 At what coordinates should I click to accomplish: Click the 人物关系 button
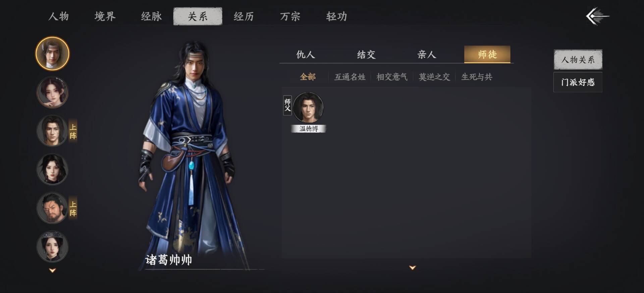coord(578,60)
